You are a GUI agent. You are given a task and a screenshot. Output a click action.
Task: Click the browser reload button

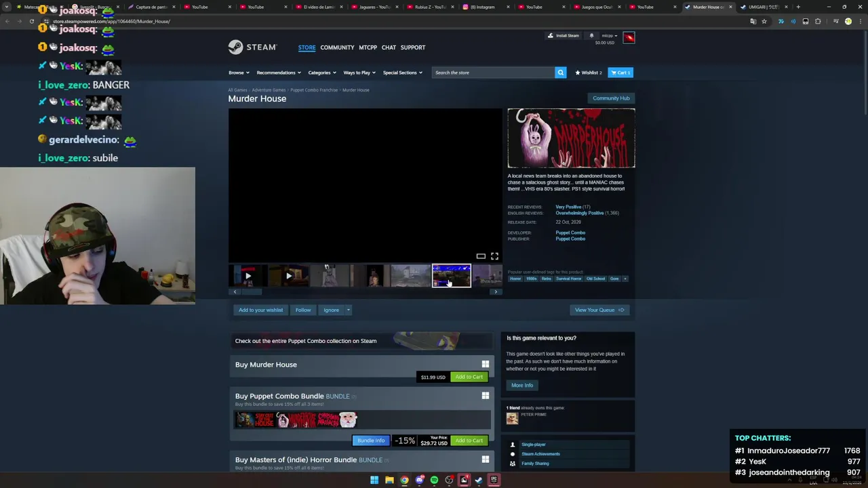click(x=31, y=21)
